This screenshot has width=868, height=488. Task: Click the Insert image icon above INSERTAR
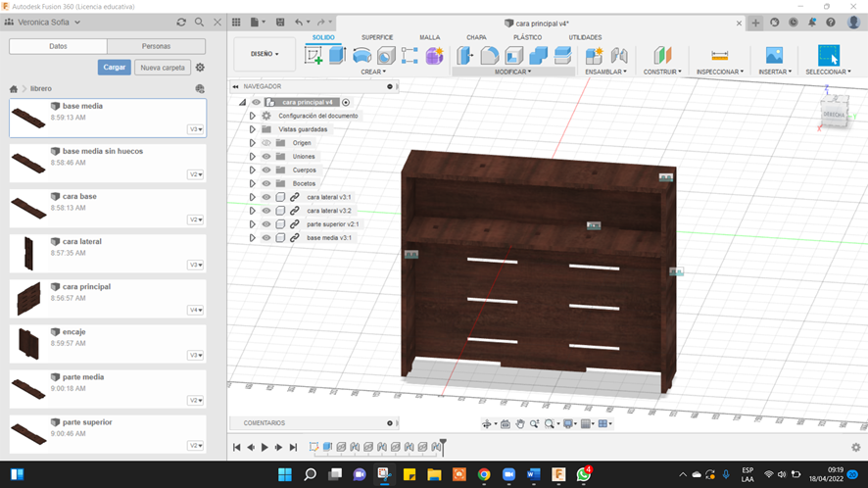(774, 56)
